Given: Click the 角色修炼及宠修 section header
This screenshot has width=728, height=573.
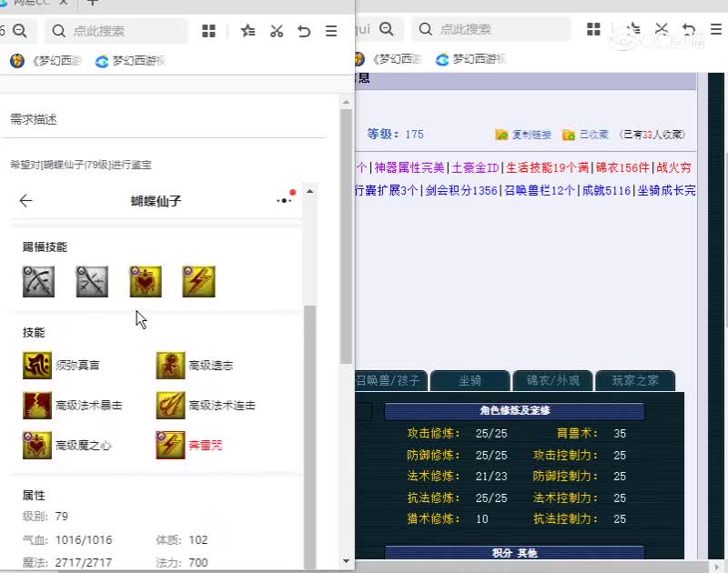Looking at the screenshot, I should tap(514, 410).
